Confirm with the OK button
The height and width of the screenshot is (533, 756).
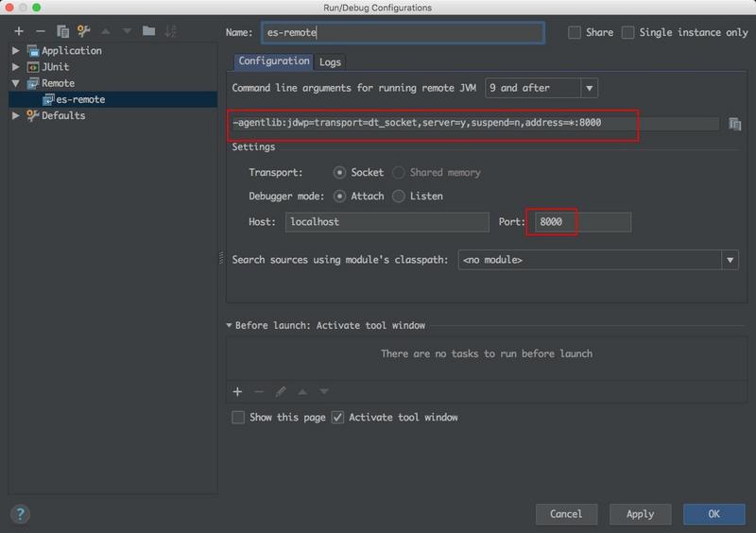click(714, 514)
